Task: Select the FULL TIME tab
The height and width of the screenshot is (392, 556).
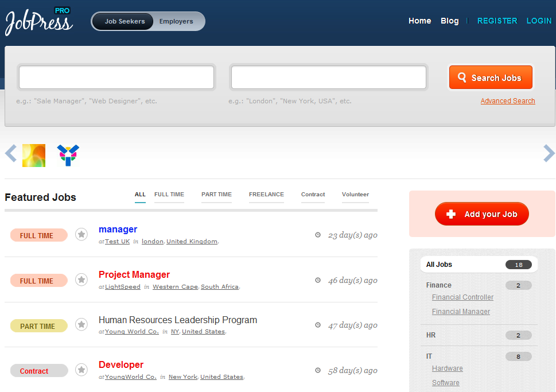Action: pos(169,195)
